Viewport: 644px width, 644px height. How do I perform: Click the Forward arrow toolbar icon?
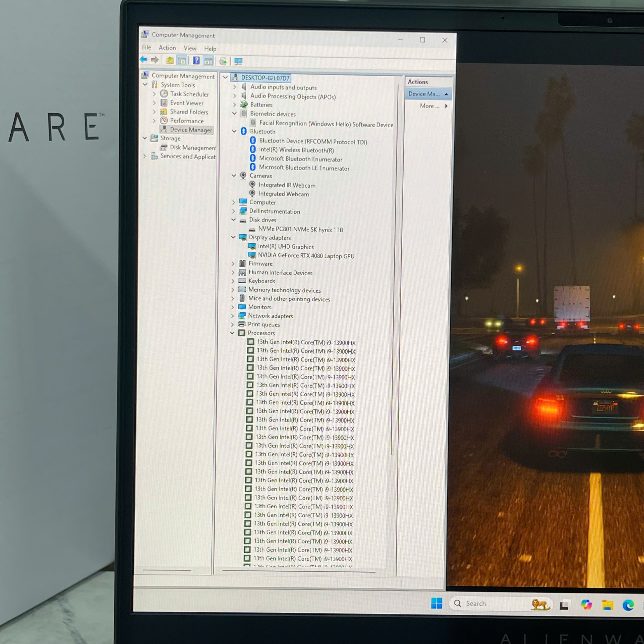[155, 60]
